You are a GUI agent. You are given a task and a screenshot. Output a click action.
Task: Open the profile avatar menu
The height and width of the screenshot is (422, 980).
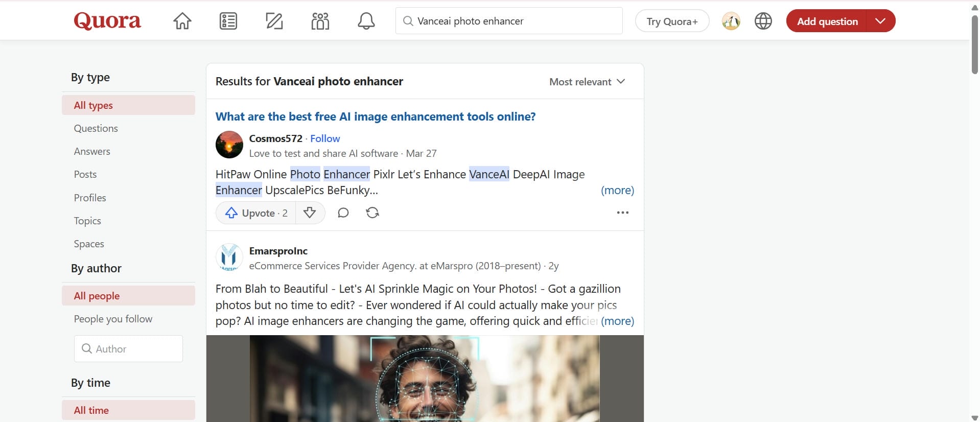click(x=731, y=21)
